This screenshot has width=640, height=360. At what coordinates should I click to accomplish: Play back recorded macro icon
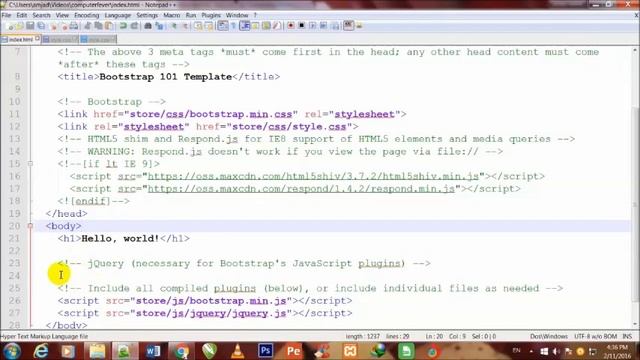312,26
